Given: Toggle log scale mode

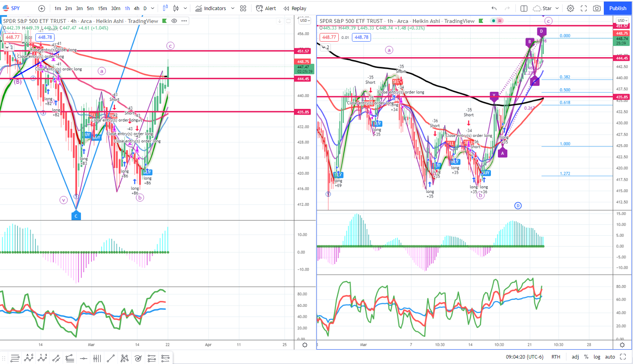Looking at the screenshot, I should click(x=597, y=357).
